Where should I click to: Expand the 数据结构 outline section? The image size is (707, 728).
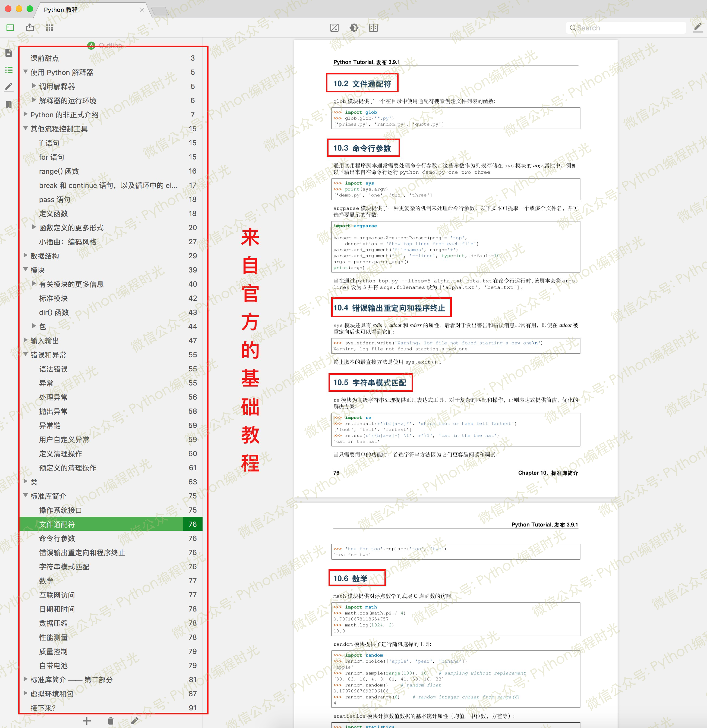[26, 255]
